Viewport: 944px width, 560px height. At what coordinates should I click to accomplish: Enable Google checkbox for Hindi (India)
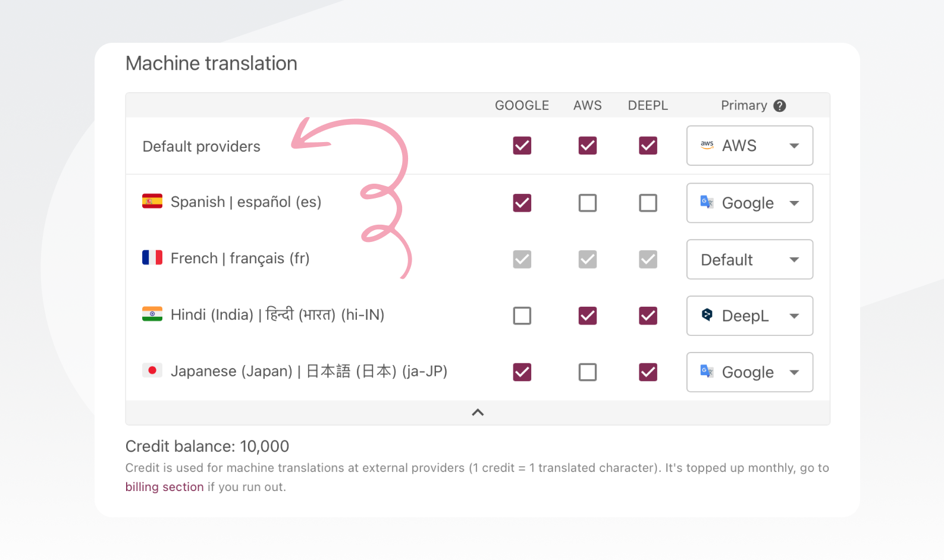coord(522,316)
